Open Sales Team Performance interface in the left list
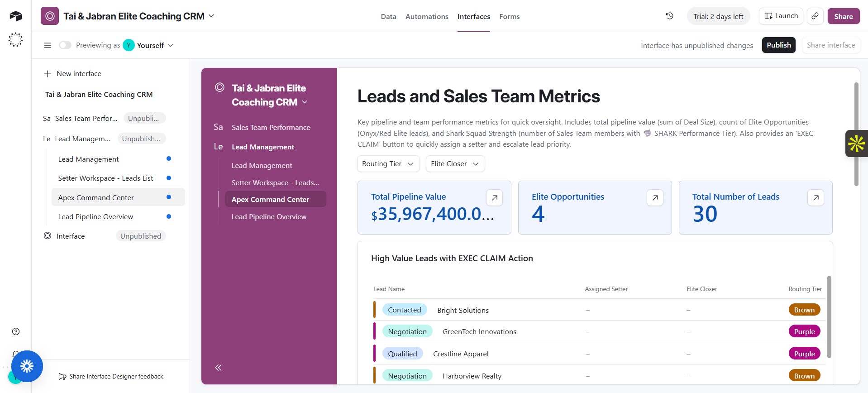Screen dimensions: 868x393 (86, 119)
